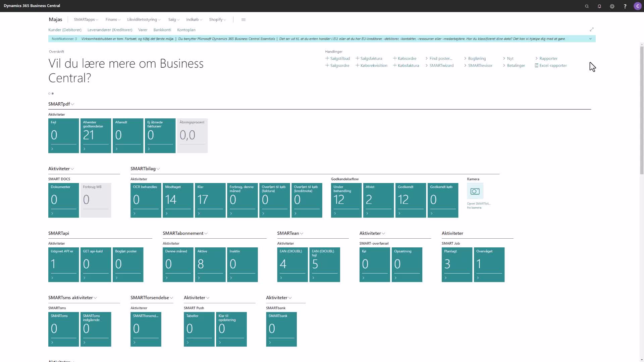Open Bankkonti link
This screenshot has width=644, height=362.
click(x=162, y=30)
